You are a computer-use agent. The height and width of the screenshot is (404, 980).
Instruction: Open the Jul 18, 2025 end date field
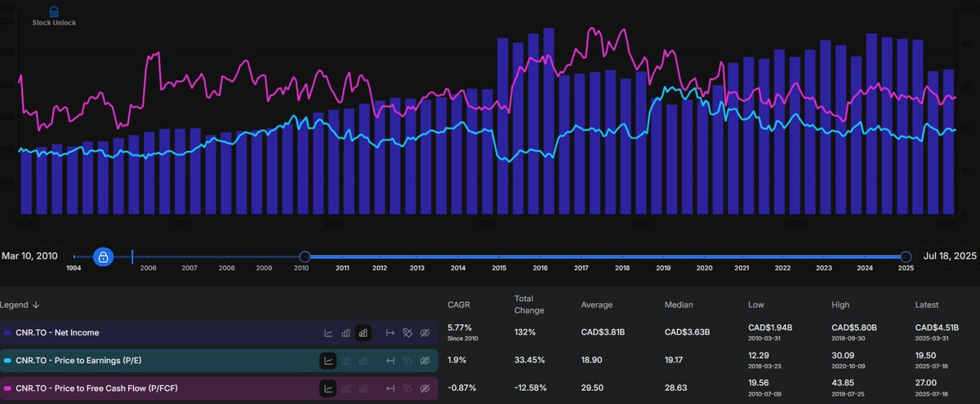pyautogui.click(x=948, y=256)
